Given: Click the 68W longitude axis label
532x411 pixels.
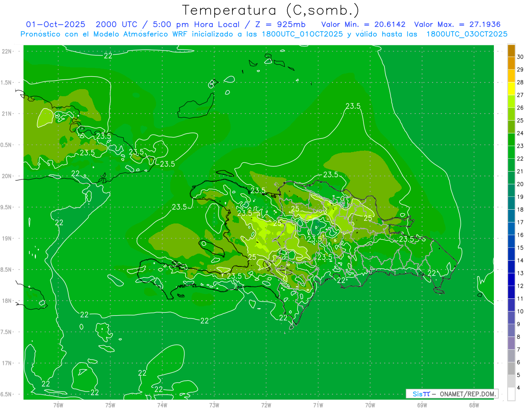Looking at the screenshot, I should point(473,405).
